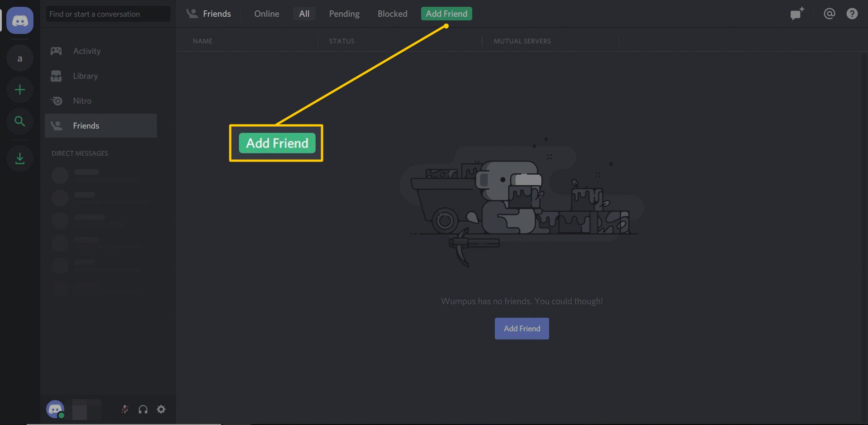Select the server labeled 'a'
This screenshot has height=425, width=868.
click(x=20, y=58)
